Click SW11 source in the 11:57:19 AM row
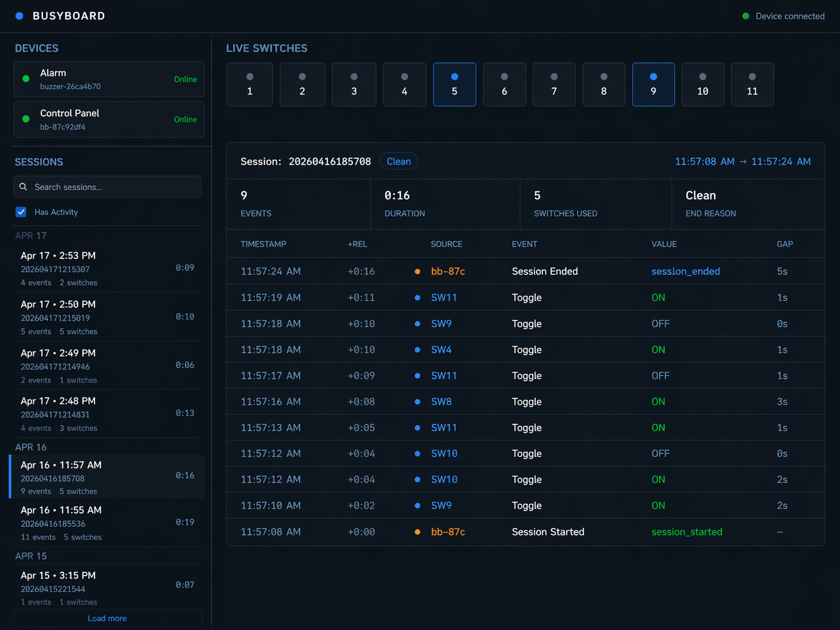 (x=444, y=298)
